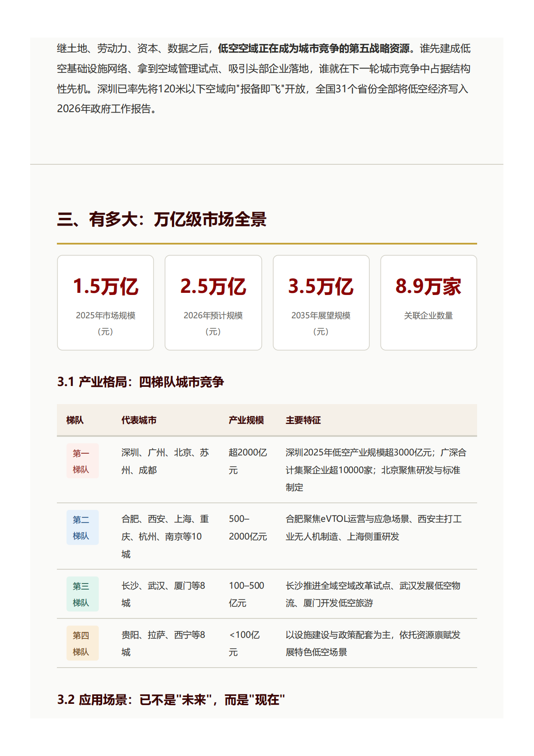Click cell 合肥、西安、上海、重庆、杭州、南京等10城
Image resolution: width=534 pixels, height=756 pixels.
coord(165,536)
